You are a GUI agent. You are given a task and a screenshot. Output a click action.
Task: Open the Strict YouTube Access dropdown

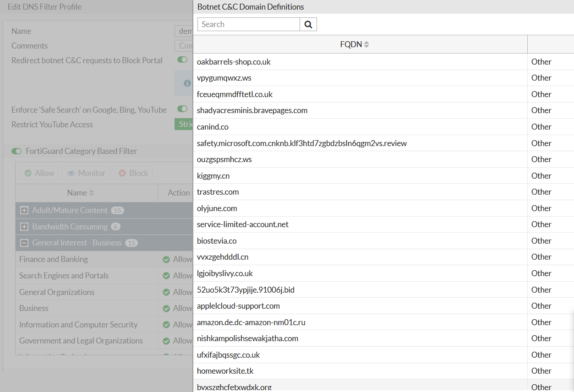(x=185, y=124)
